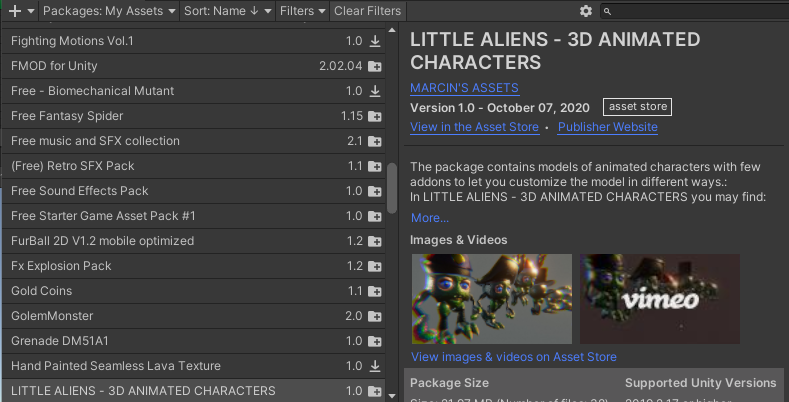Select Free music and SFX collection
Viewport: 789px width, 402px height.
point(194,141)
